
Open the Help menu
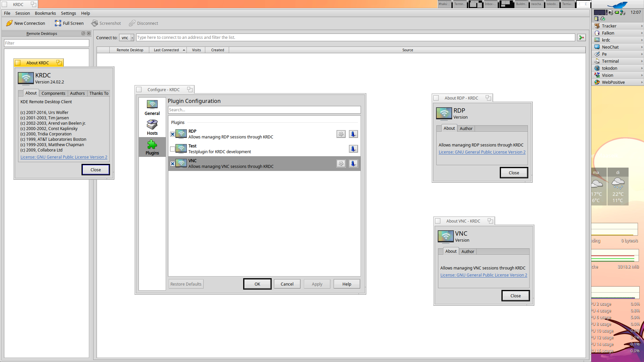click(86, 13)
